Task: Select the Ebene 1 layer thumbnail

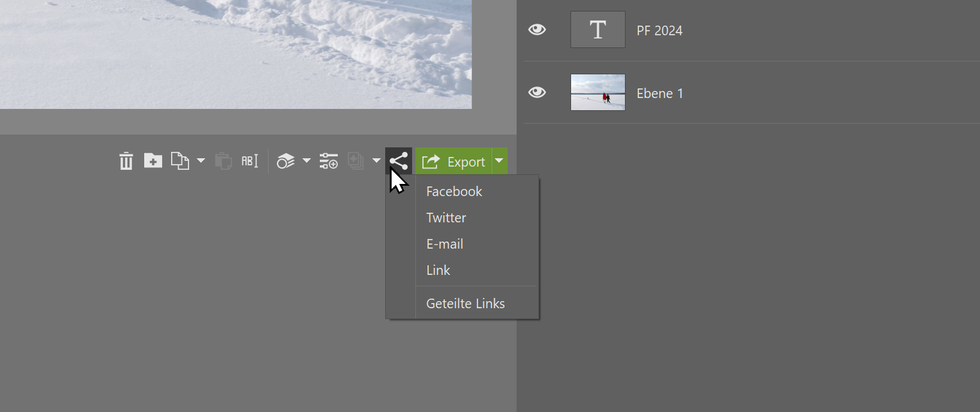Action: [x=597, y=92]
